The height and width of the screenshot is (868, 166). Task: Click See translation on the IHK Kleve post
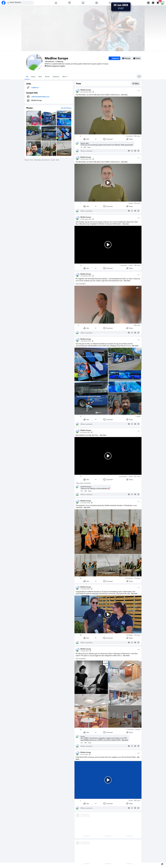(80, 284)
